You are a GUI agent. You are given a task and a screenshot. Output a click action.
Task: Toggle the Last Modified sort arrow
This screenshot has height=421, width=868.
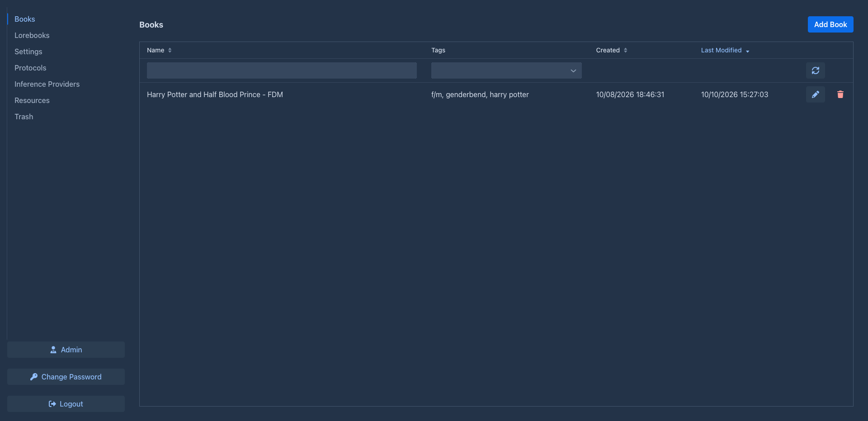748,51
